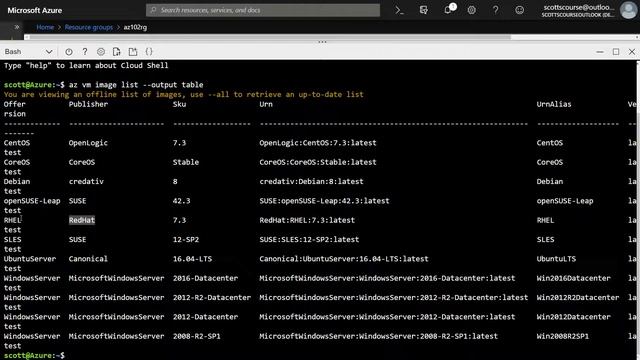The width and height of the screenshot is (640, 360).
Task: Select the az102rg breadcrumb
Action: [135, 27]
